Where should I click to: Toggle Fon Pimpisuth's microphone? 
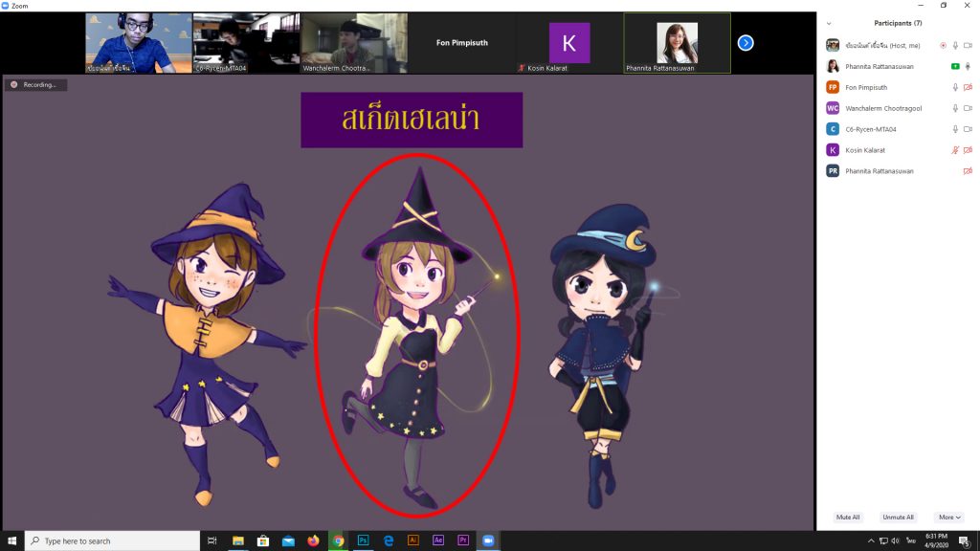pos(955,87)
